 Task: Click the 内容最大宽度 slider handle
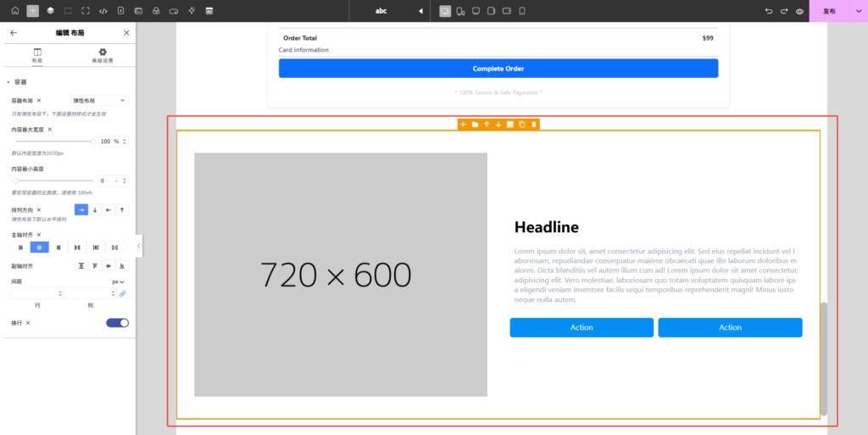pos(93,142)
